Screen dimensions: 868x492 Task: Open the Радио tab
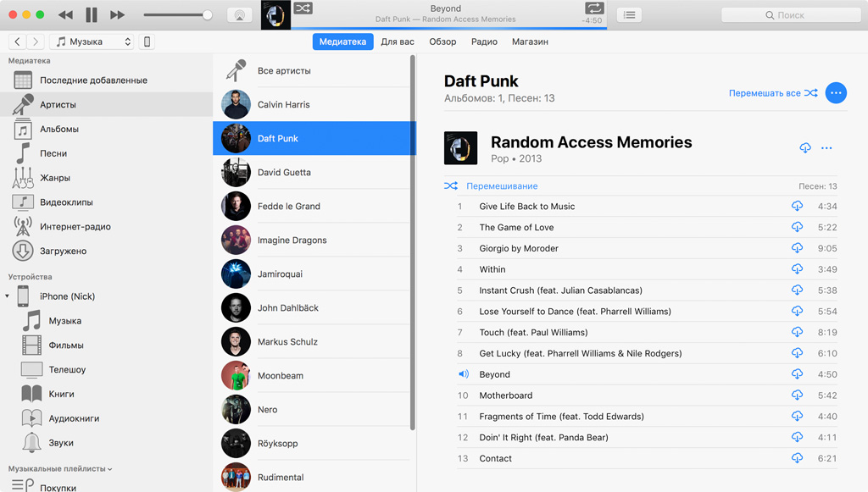coord(484,41)
